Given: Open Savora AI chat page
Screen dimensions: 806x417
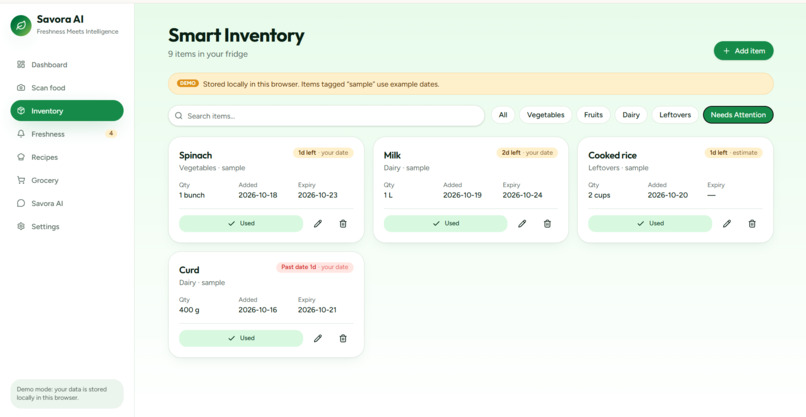Looking at the screenshot, I should point(67,203).
